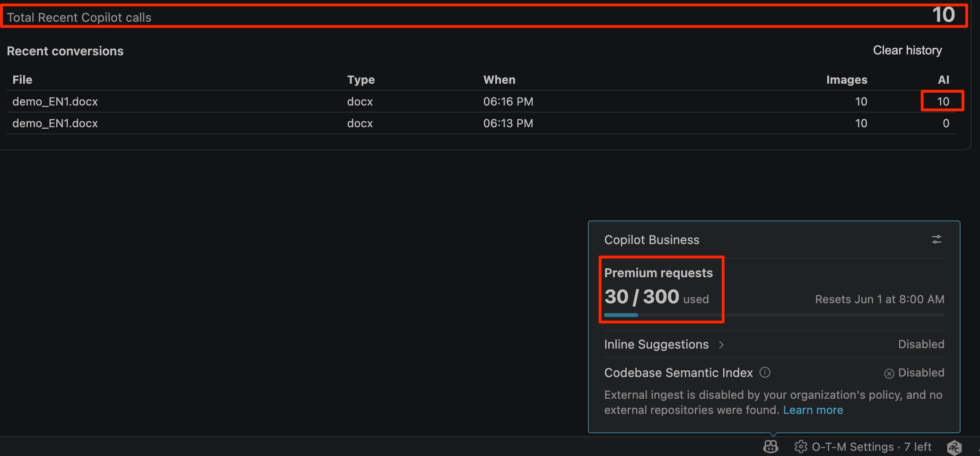Click the 30 / 300 used value
Screen dimensions: 980x456
[656, 297]
